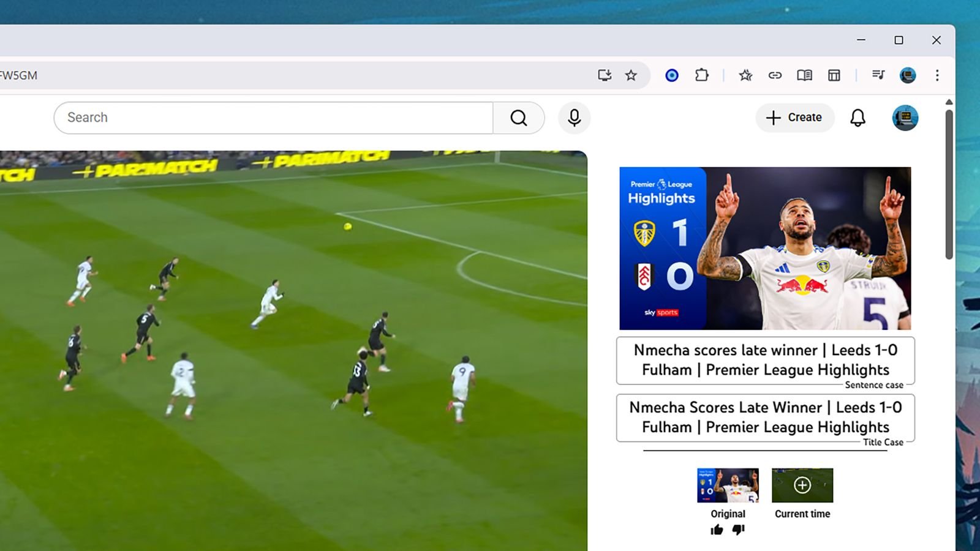
Task: Open the favorites star-list icon
Action: 745,75
